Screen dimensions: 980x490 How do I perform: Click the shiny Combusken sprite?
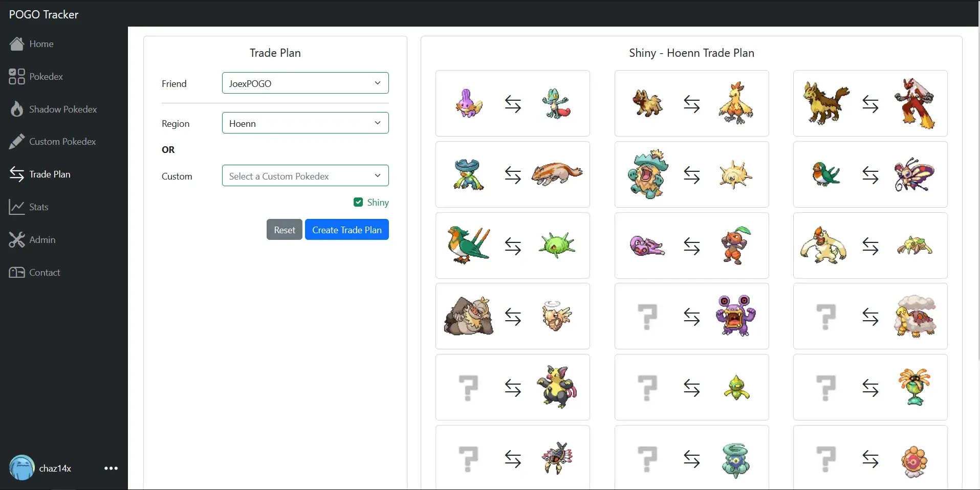click(x=735, y=103)
